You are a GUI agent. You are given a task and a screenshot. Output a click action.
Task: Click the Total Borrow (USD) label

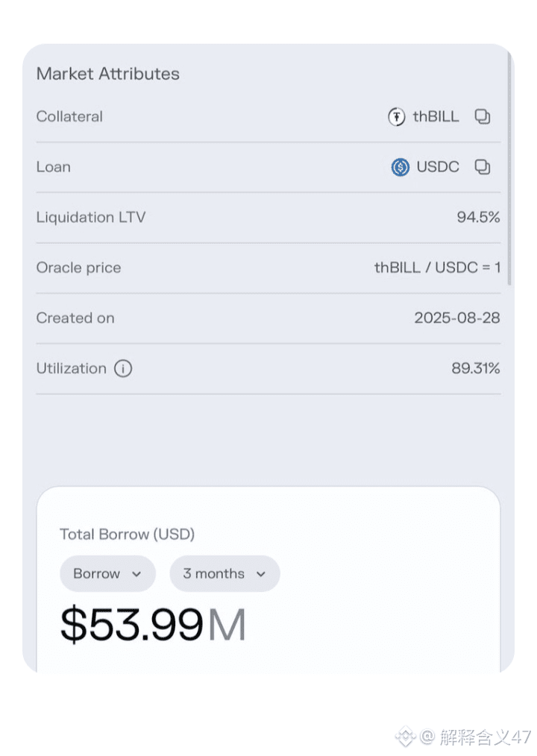pyautogui.click(x=127, y=534)
